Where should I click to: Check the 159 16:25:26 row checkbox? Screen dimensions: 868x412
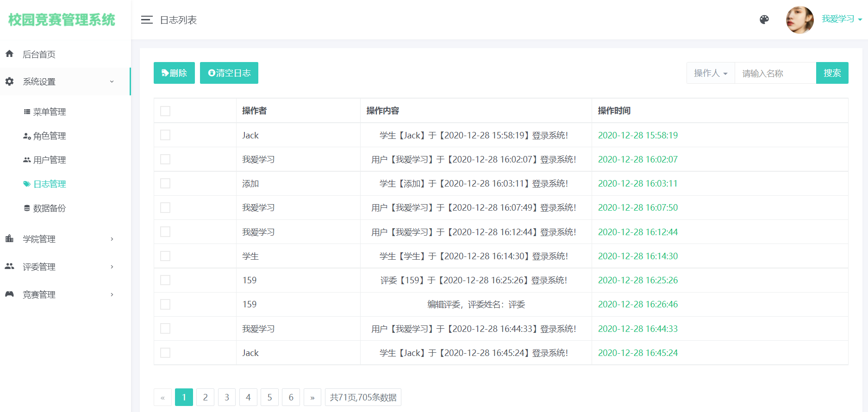pos(165,280)
